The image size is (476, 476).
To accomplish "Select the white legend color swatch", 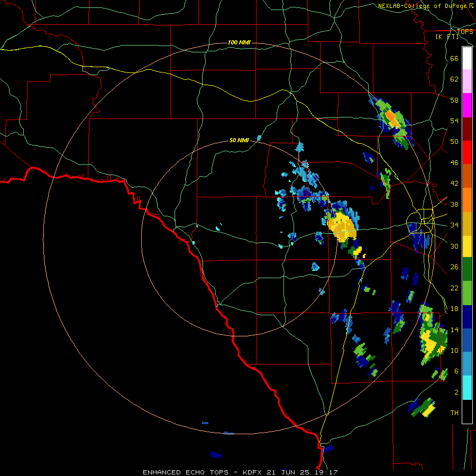I will click(x=467, y=58).
